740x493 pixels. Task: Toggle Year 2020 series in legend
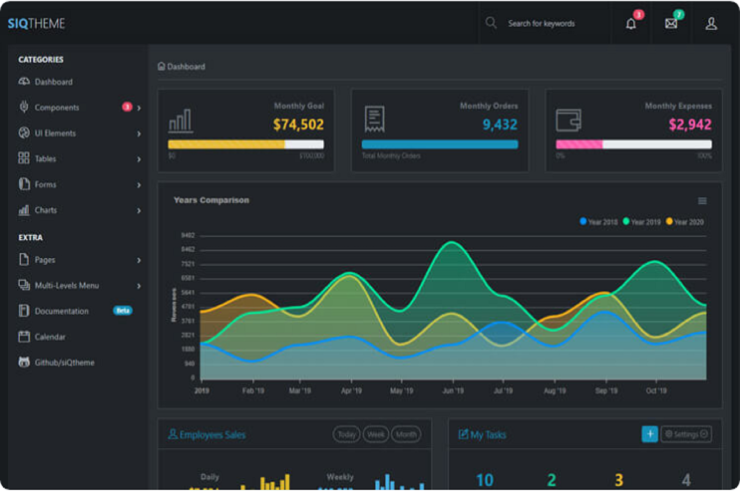coord(685,221)
